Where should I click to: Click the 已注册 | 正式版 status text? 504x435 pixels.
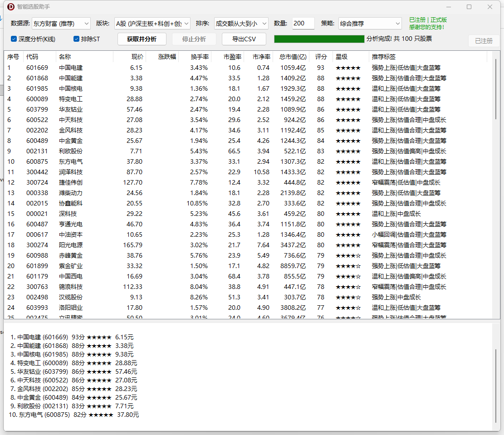[x=428, y=20]
